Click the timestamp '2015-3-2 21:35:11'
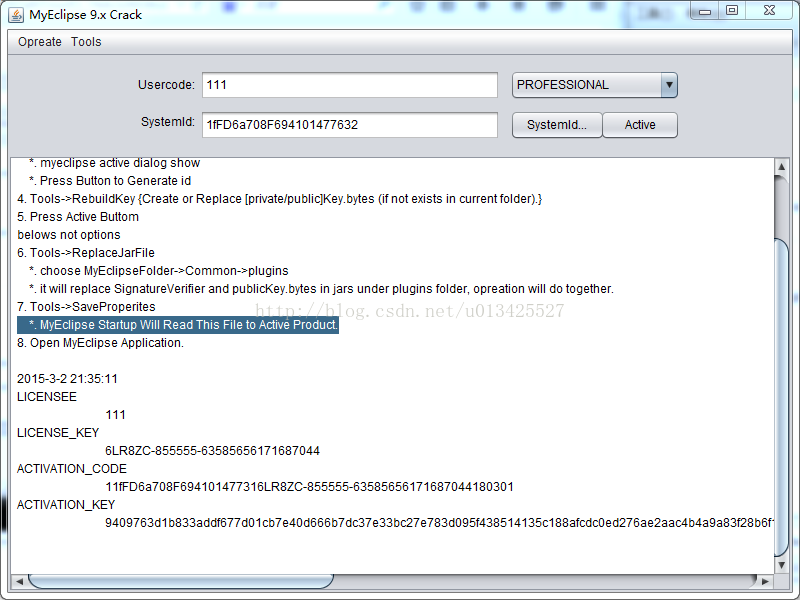The width and height of the screenshot is (800, 600). [x=67, y=379]
